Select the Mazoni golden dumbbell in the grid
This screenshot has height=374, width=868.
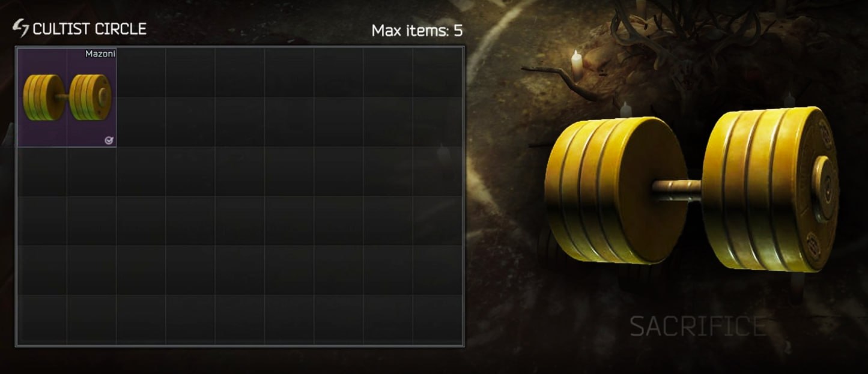(67, 97)
